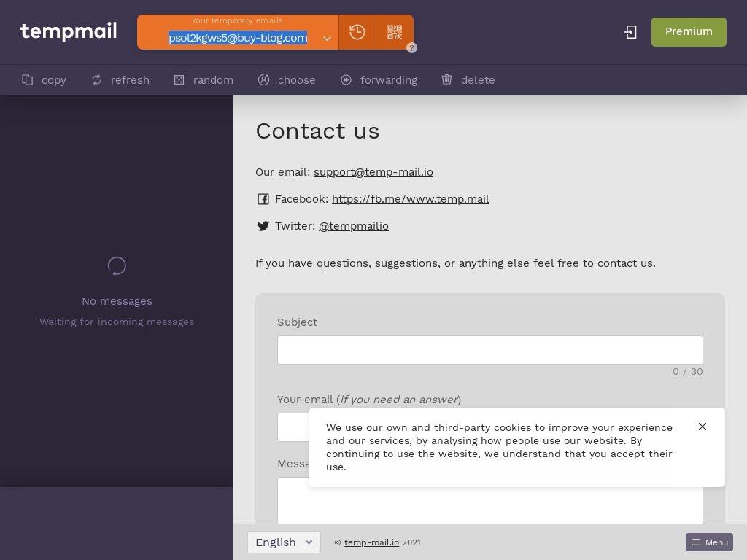
Task: Open the English language selector
Action: [284, 542]
